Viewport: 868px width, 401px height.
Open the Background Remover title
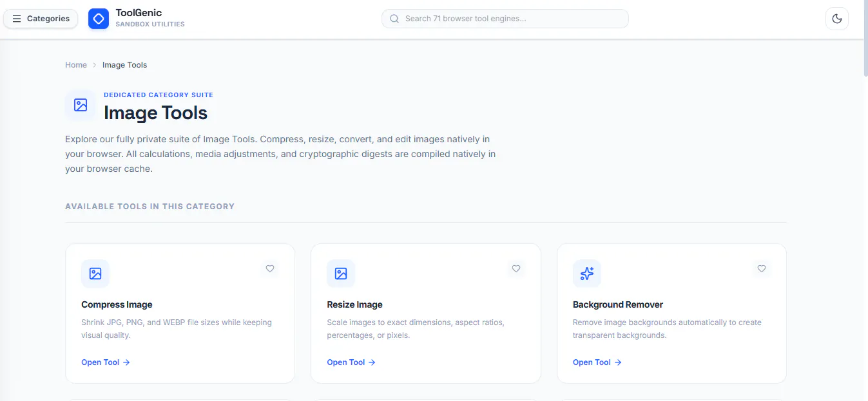tap(618, 304)
